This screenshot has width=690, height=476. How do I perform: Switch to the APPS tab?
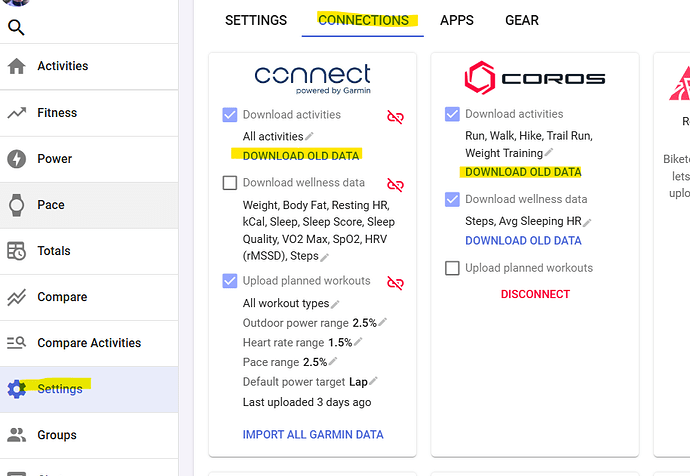pyautogui.click(x=457, y=20)
